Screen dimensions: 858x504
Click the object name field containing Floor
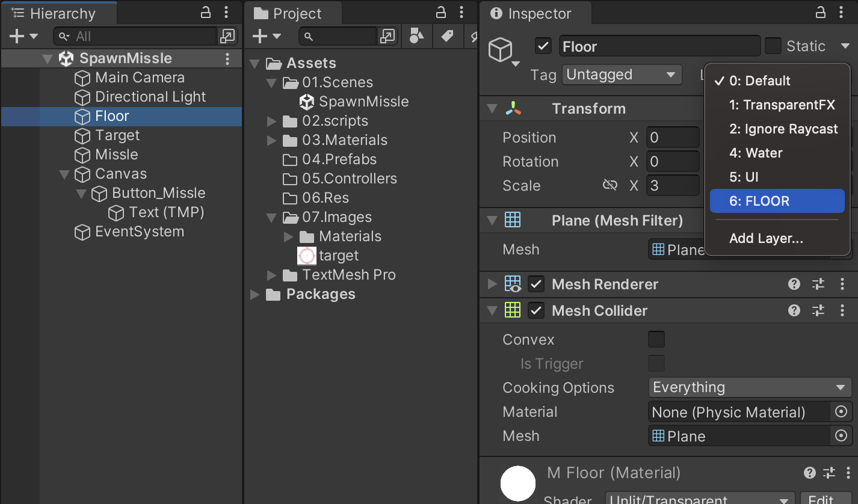[660, 46]
